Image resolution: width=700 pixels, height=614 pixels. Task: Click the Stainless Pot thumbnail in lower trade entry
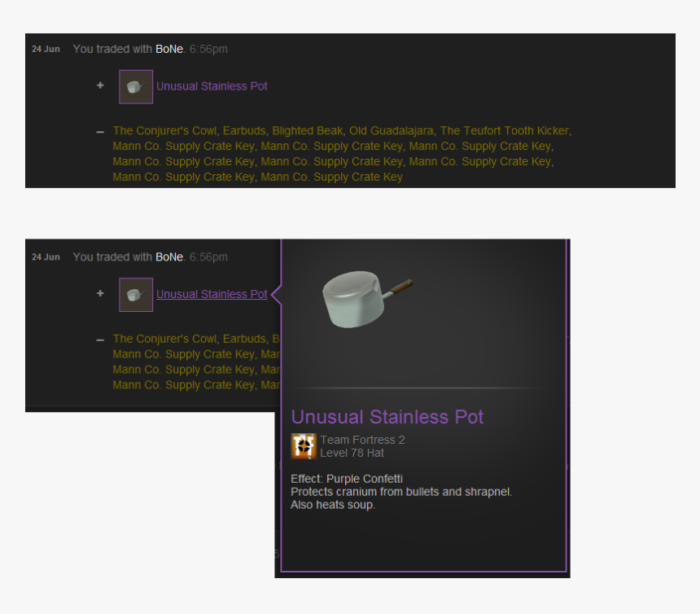coord(136,295)
